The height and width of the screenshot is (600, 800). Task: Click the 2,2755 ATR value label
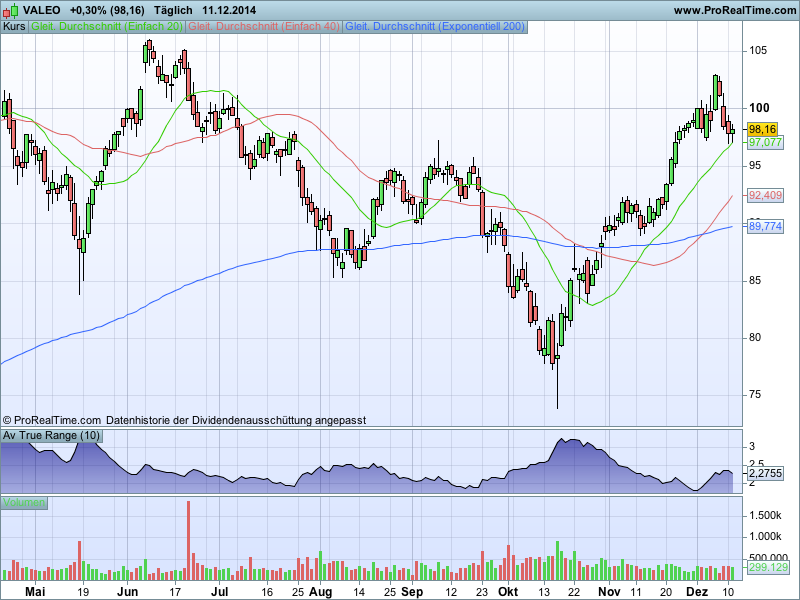[765, 473]
